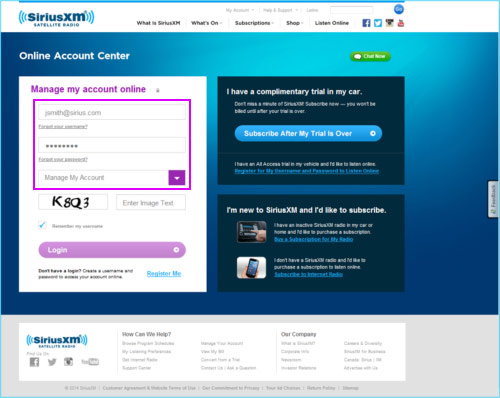Toggle the Remember my username checkbox
The width and height of the screenshot is (500, 398).
42,225
